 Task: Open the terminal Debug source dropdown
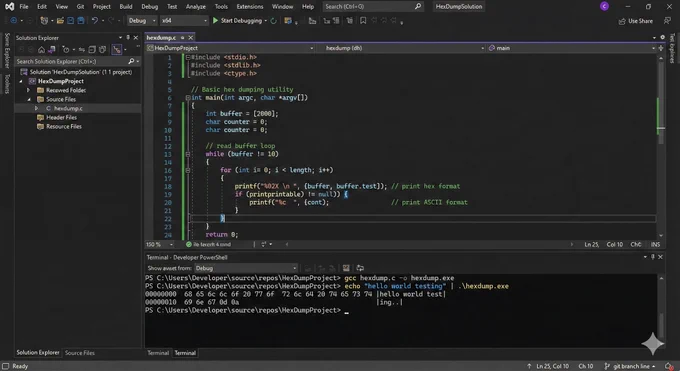pos(246,268)
